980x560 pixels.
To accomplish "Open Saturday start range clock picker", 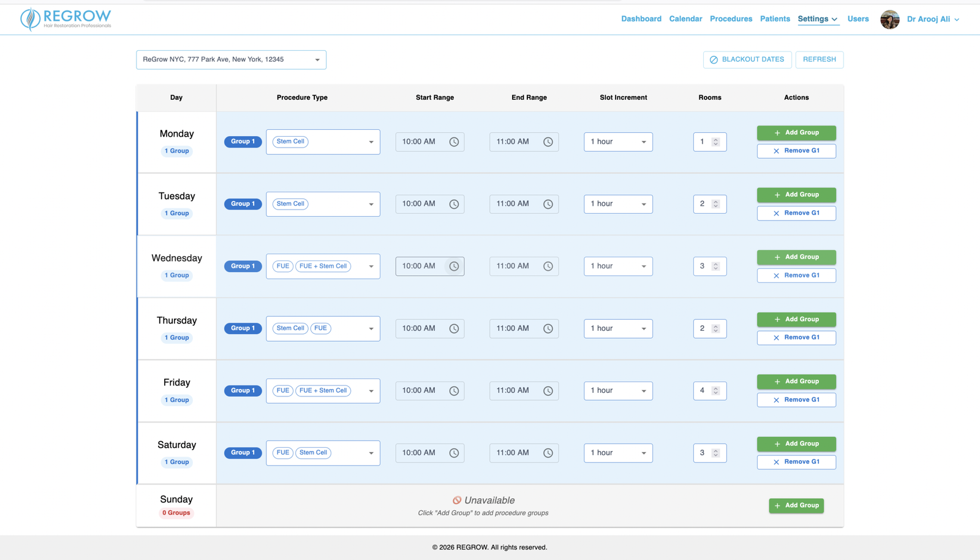I will coord(454,453).
